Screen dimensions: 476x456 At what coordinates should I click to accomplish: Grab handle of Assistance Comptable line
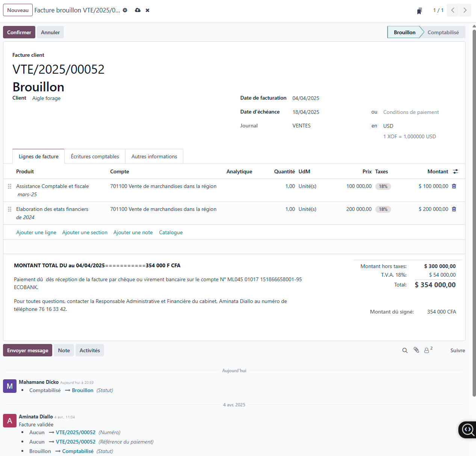pos(10,186)
